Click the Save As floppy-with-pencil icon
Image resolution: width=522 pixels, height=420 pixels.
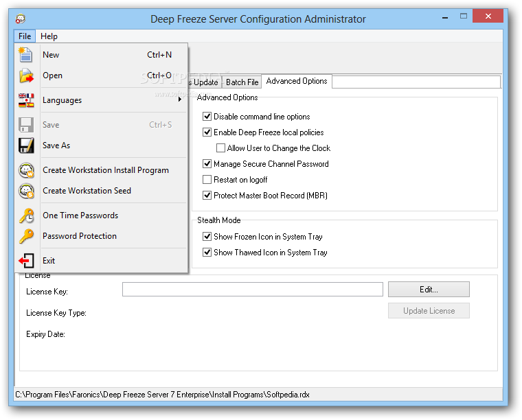click(x=26, y=145)
